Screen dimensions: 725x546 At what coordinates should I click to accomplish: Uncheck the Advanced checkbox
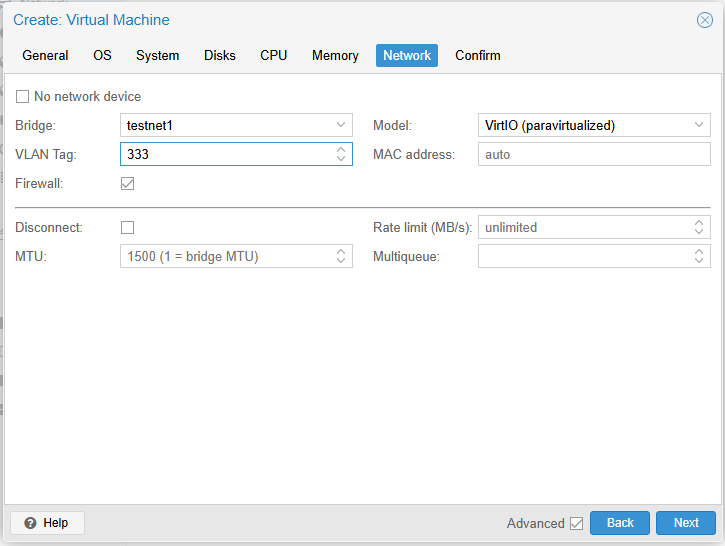[576, 523]
